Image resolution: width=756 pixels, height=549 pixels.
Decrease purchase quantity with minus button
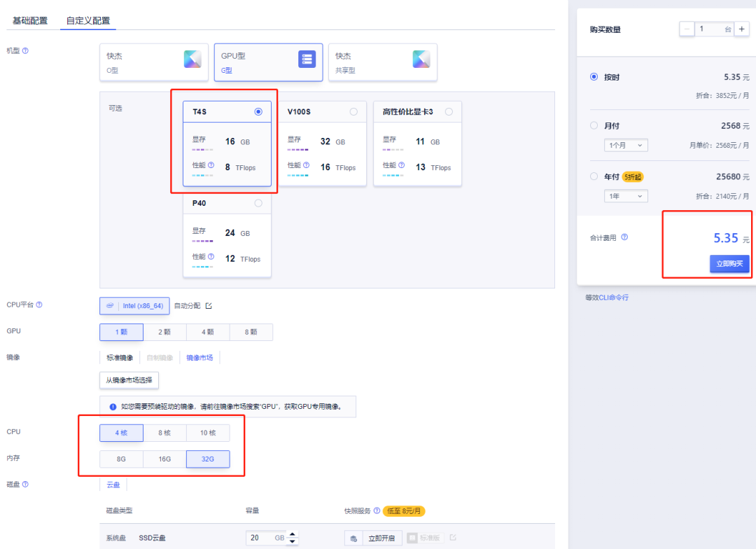[x=687, y=29]
